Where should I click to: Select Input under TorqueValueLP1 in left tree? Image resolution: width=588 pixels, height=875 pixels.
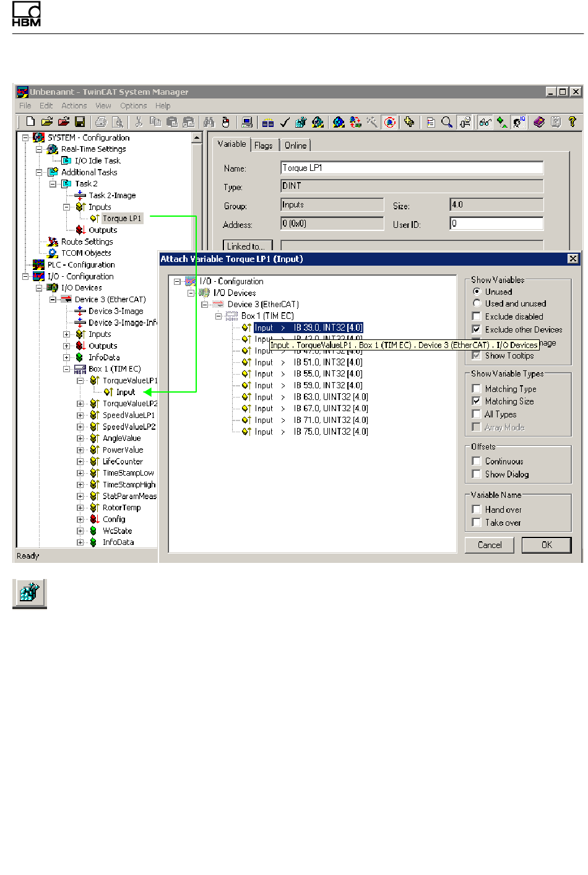(x=126, y=392)
